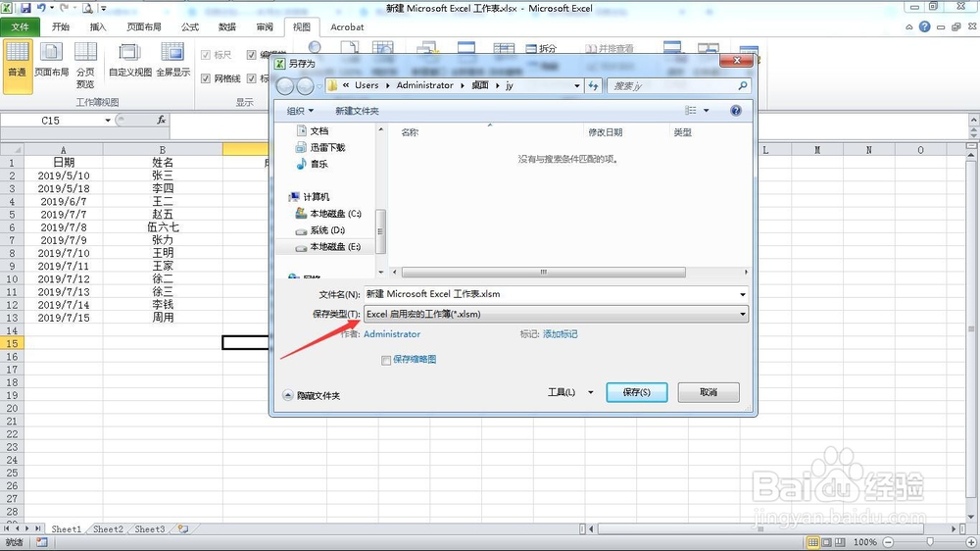The height and width of the screenshot is (551, 980).
Task: Open 自定义视图 custom views
Action: click(x=130, y=60)
